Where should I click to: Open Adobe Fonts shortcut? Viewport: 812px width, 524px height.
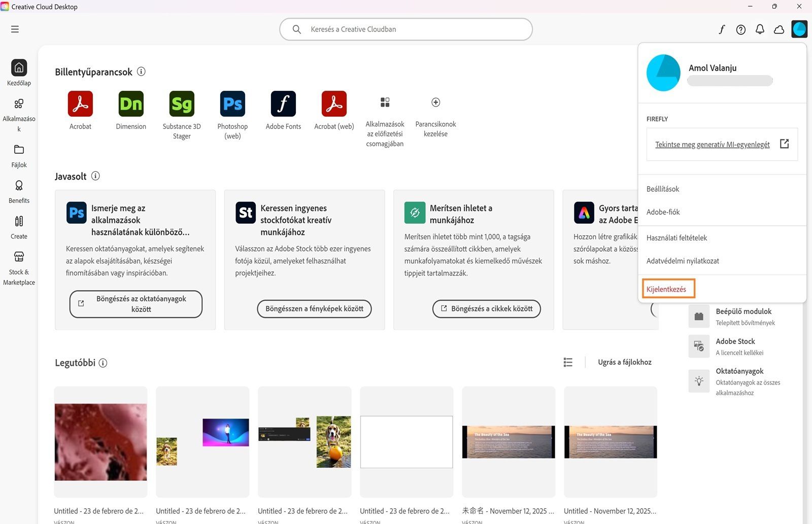tap(283, 104)
